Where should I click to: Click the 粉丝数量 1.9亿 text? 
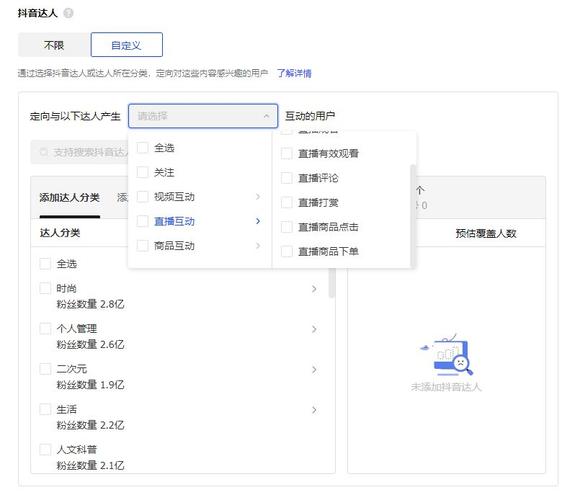point(90,385)
